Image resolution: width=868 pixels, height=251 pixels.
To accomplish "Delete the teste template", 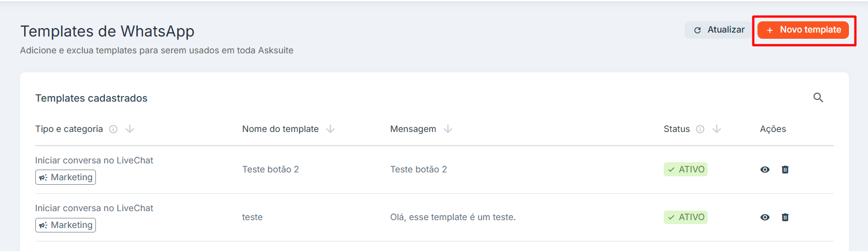I will pos(785,217).
